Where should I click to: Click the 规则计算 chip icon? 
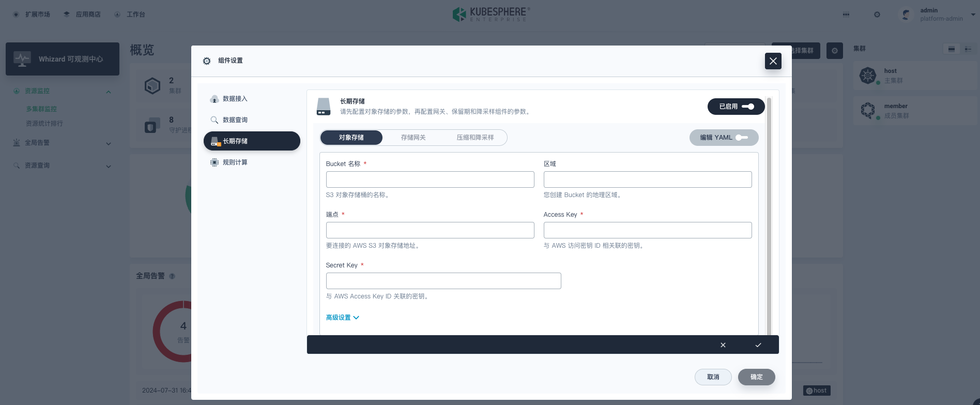[x=215, y=162]
